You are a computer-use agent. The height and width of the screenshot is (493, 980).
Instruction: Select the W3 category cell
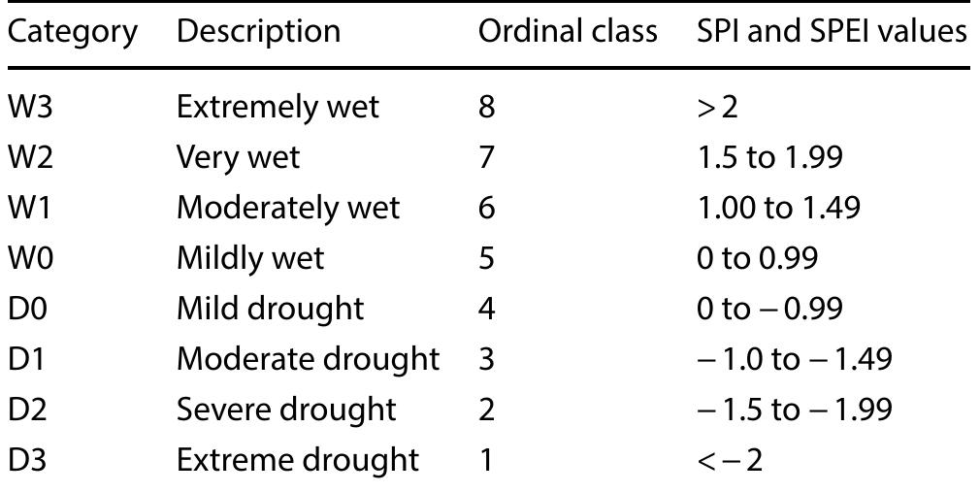30,106
